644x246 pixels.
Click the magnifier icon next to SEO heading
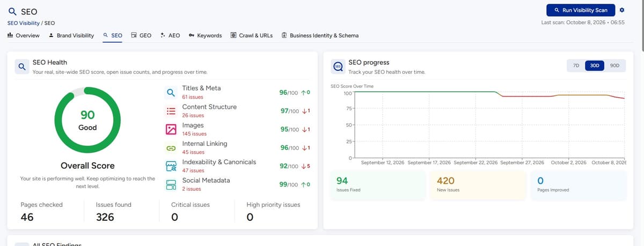coord(12,11)
